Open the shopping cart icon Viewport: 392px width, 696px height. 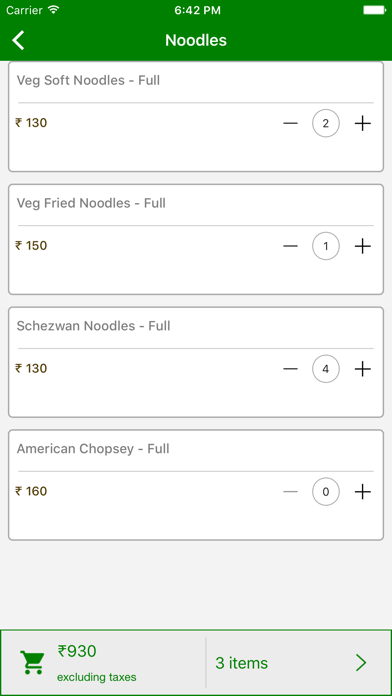(32, 663)
